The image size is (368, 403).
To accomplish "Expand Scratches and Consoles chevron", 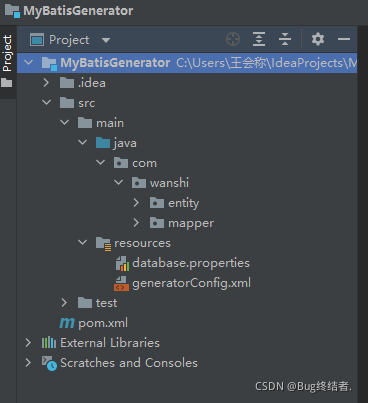I will [28, 362].
